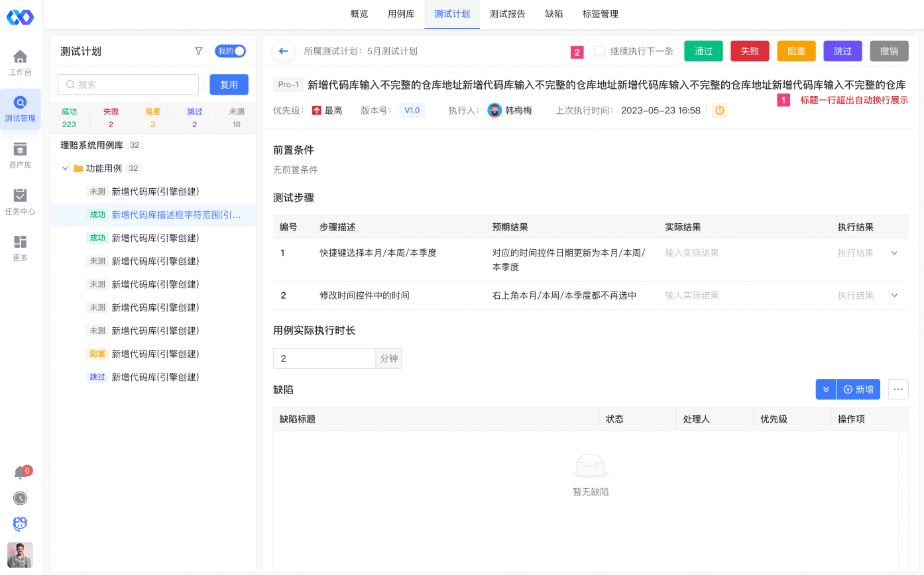This screenshot has height=575, width=924.
Task: Open the filter icon in 测试计划 panel
Action: tap(199, 51)
